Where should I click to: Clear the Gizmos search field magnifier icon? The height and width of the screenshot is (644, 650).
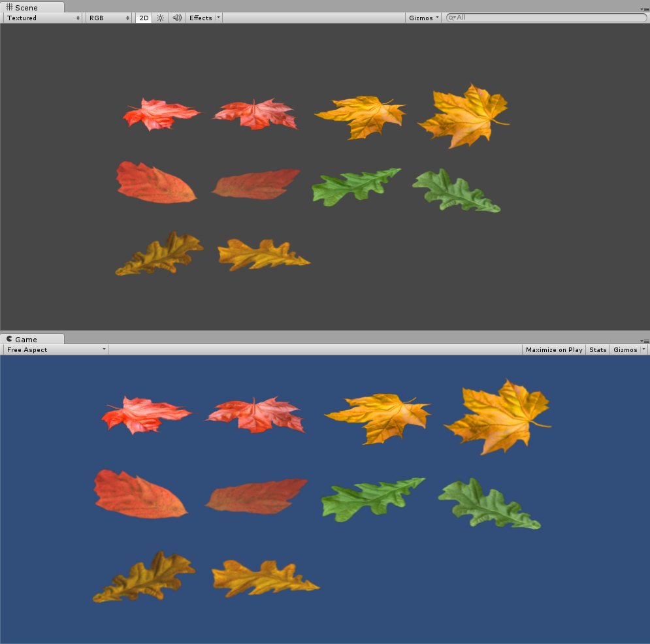coord(451,18)
